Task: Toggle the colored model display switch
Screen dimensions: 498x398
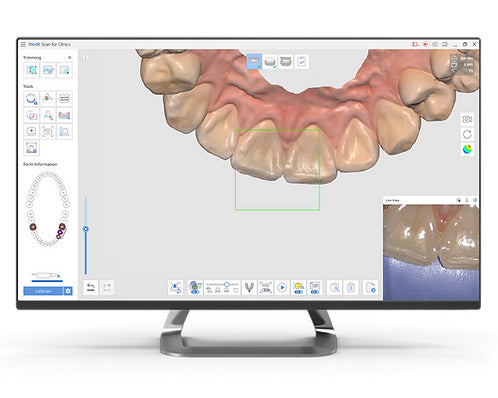Action: (x=195, y=287)
